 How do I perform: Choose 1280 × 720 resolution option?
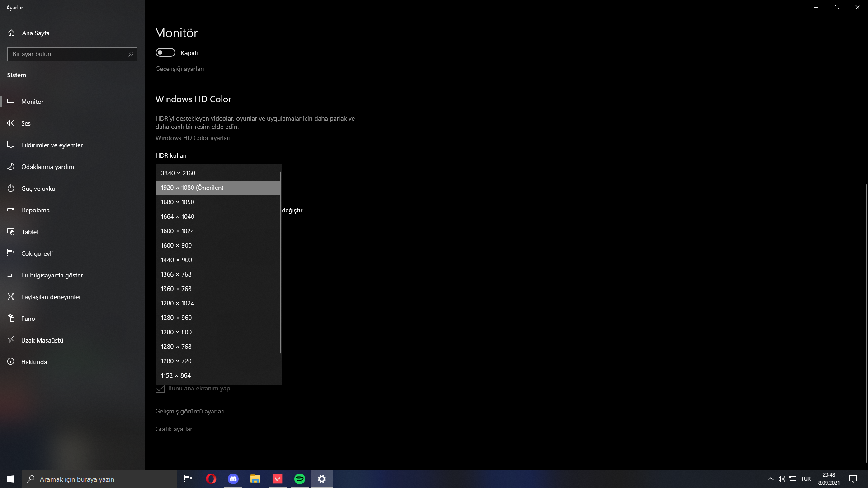(218, 361)
